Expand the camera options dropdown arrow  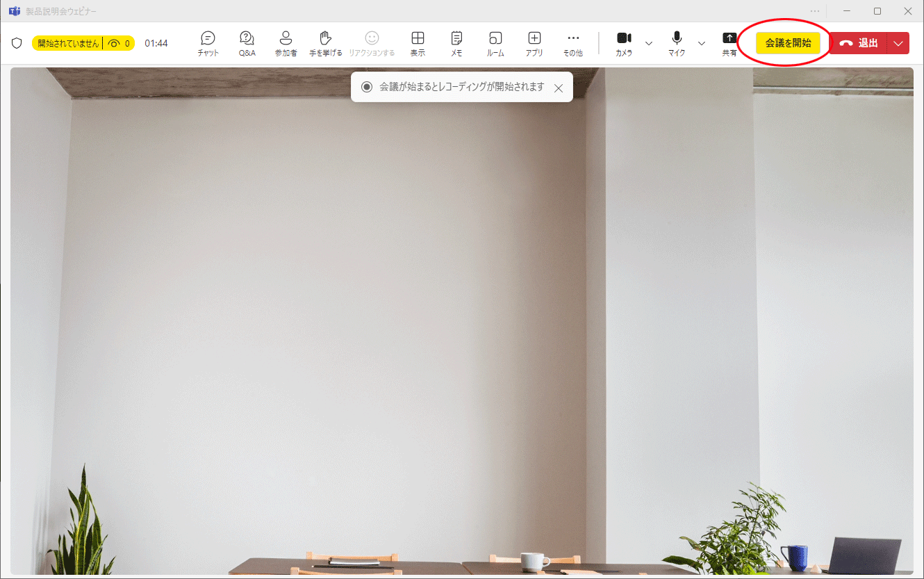coord(649,43)
